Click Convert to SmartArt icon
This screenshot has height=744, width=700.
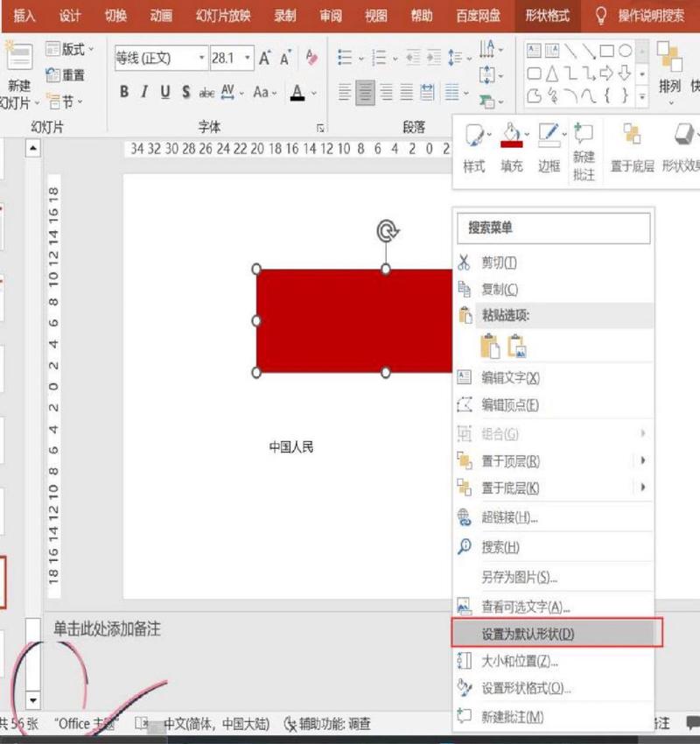click(486, 101)
